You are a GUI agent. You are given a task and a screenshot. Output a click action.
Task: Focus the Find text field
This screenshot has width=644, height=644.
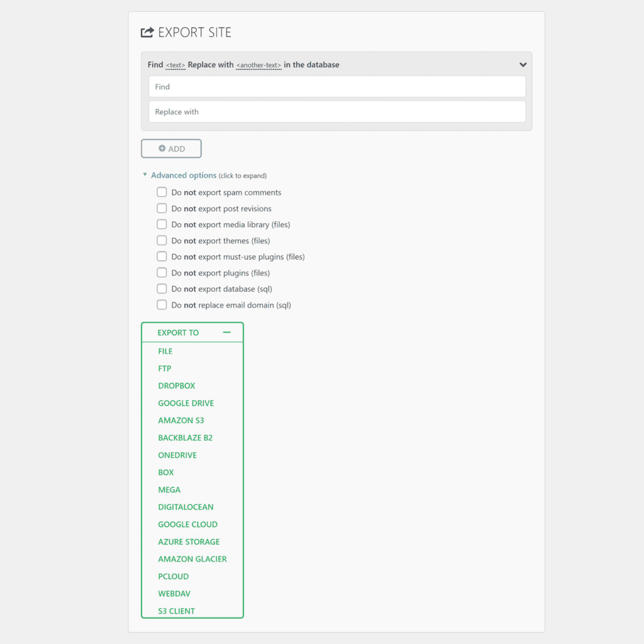[x=337, y=87]
